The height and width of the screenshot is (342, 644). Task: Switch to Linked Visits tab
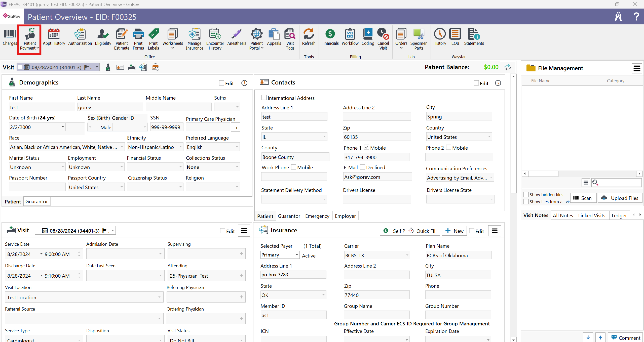pos(592,216)
